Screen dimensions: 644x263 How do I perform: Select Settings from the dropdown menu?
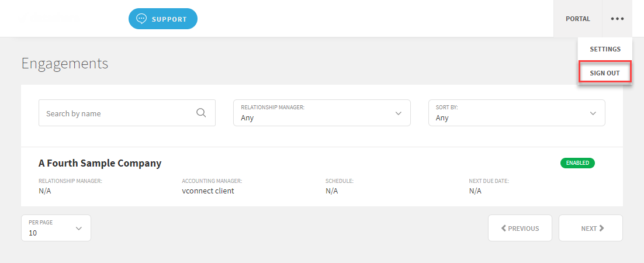pos(605,49)
